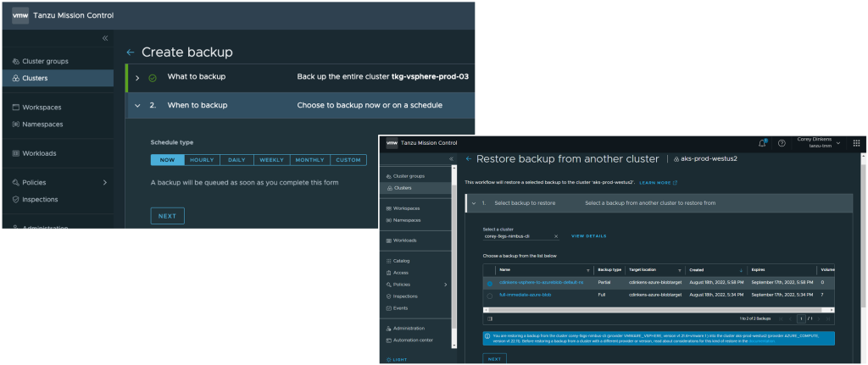The image size is (868, 365).
Task: Select the MONTHLY schedule type
Action: [310, 160]
